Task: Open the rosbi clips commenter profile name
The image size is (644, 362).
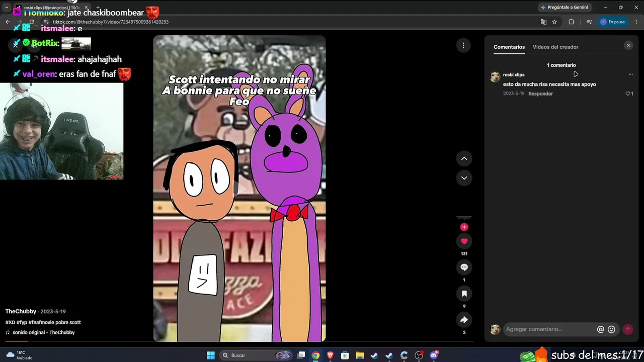Action: [514, 75]
